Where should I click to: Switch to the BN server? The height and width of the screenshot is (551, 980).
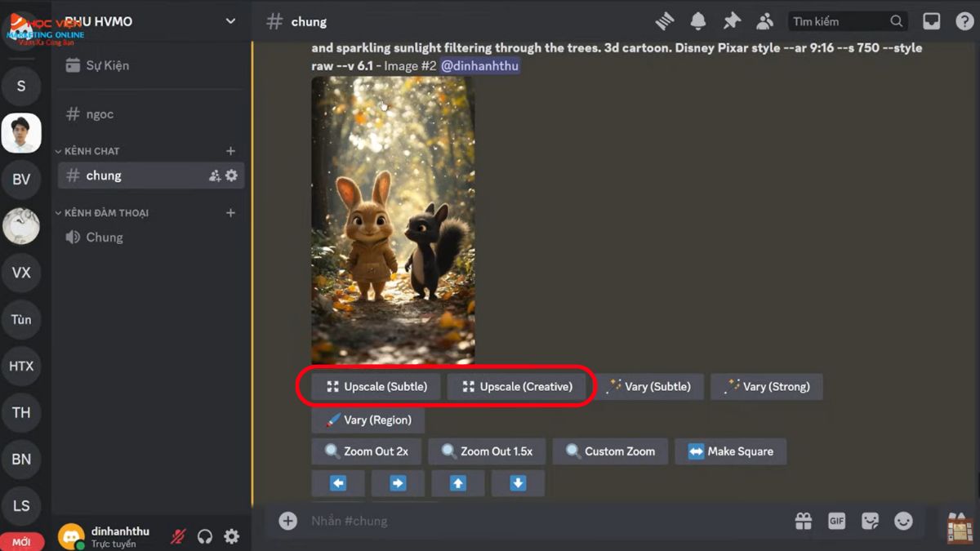click(21, 459)
